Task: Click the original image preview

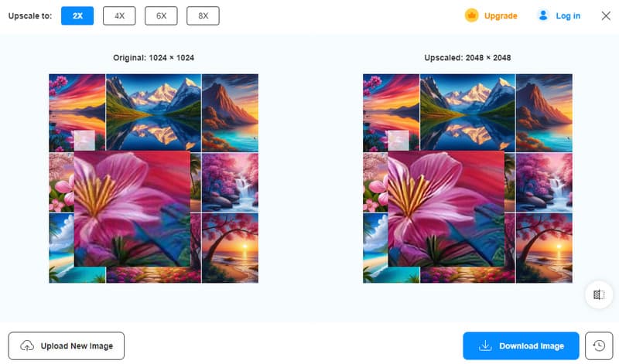Action: [153, 178]
